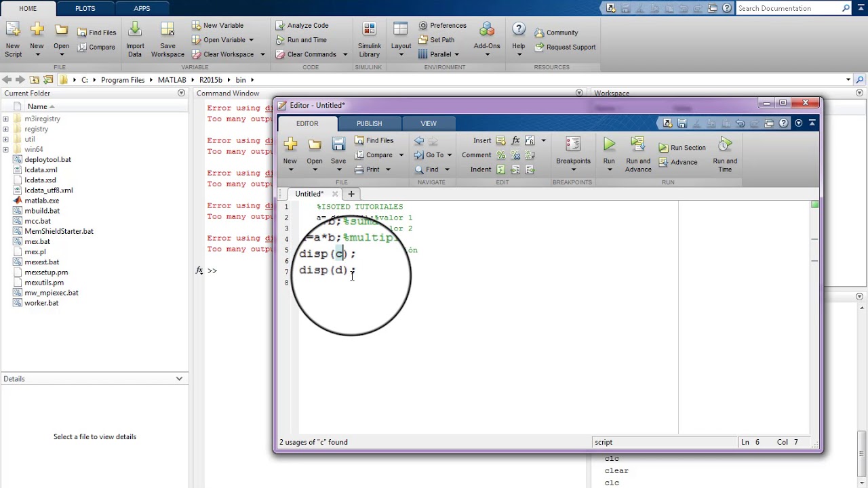The height and width of the screenshot is (488, 868).
Task: Switch to the PUBLISH tab
Action: click(370, 123)
